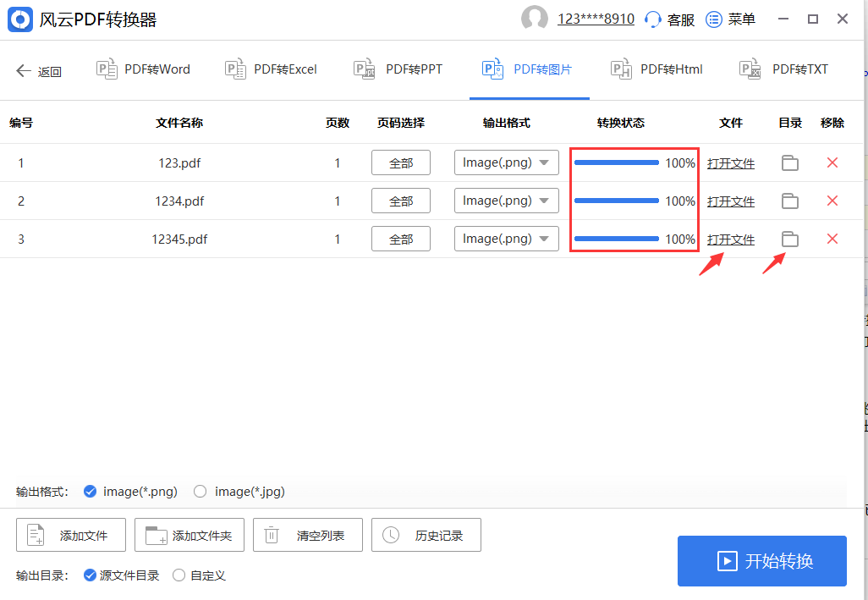Switch to PDF转Html tab
The image size is (868, 600).
click(656, 69)
